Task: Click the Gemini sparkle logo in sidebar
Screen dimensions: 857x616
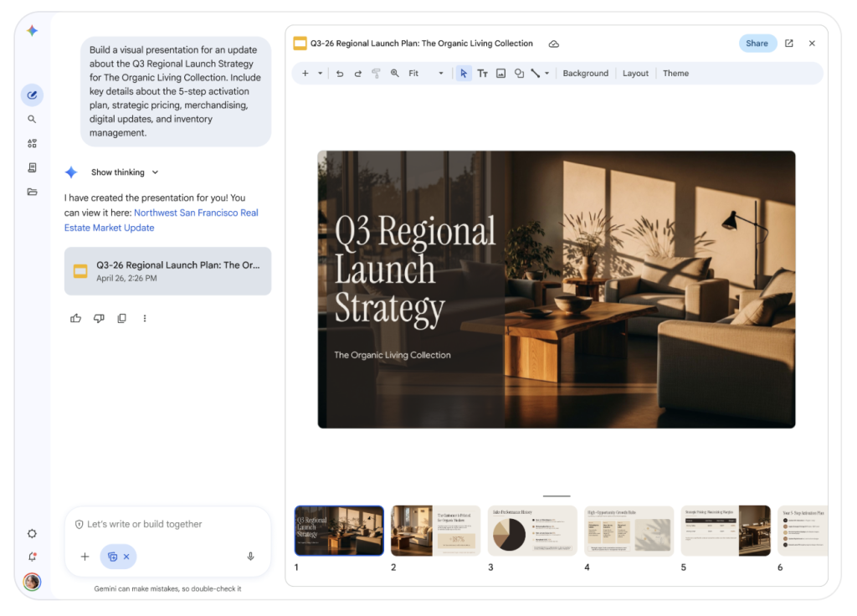Action: (x=33, y=31)
